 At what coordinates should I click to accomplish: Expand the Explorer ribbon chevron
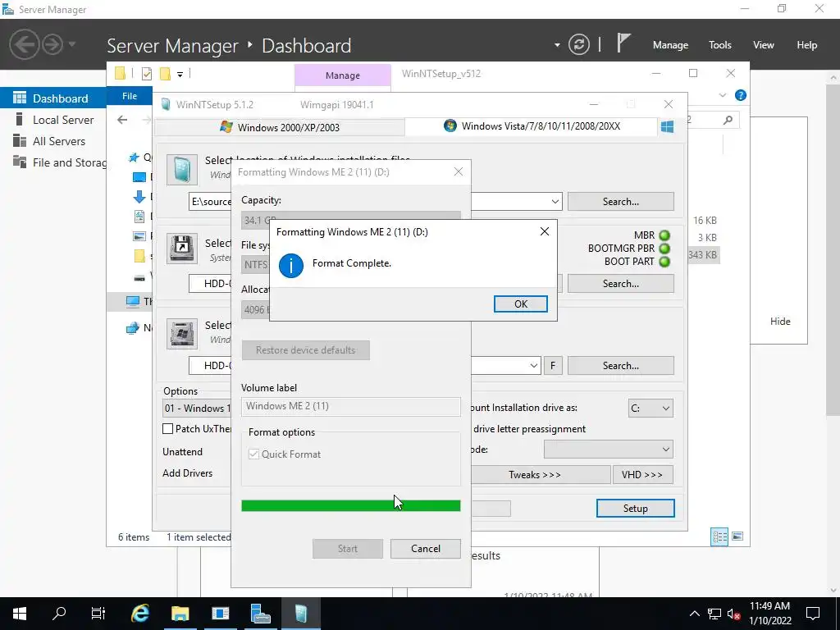[722, 95]
